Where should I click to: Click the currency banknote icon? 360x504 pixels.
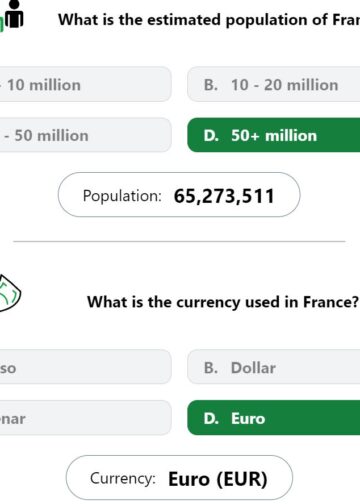tap(9, 293)
